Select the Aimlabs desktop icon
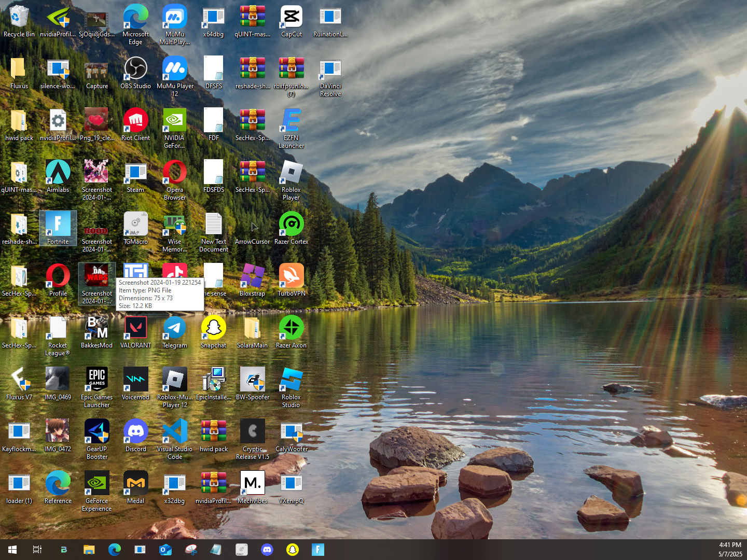747x560 pixels. 58,176
